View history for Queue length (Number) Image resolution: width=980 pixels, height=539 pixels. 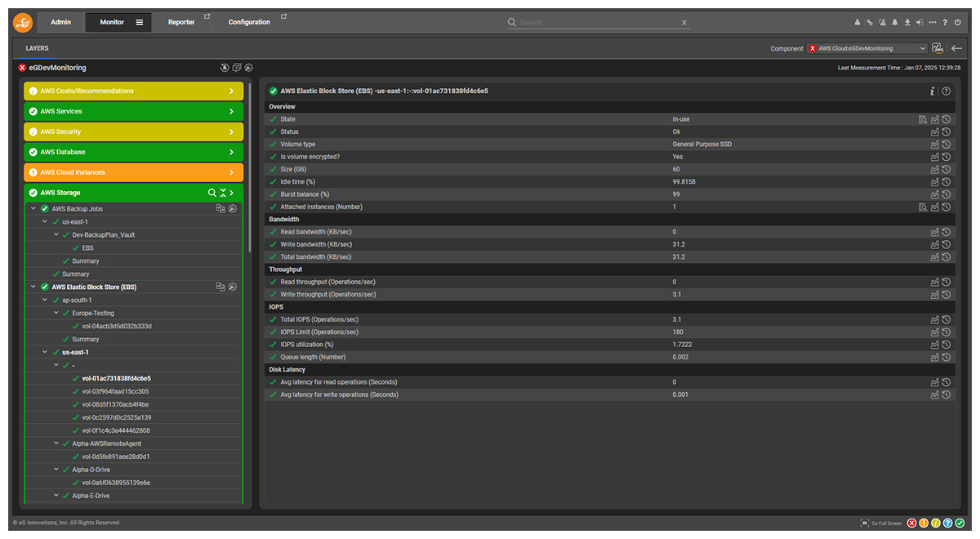click(946, 358)
